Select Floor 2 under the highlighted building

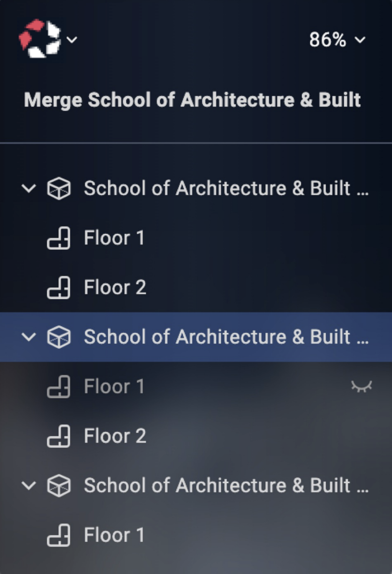point(196,436)
